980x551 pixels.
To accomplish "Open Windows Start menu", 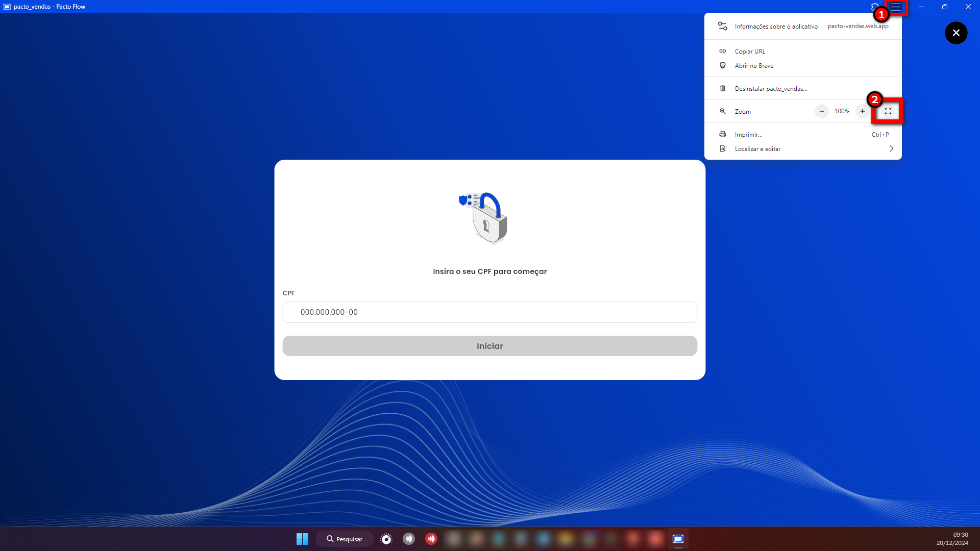I will [302, 539].
